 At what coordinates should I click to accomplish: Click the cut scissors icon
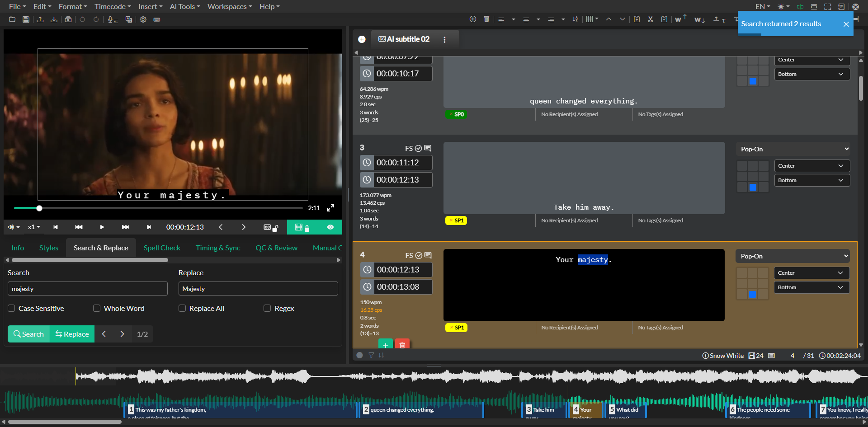pos(651,19)
